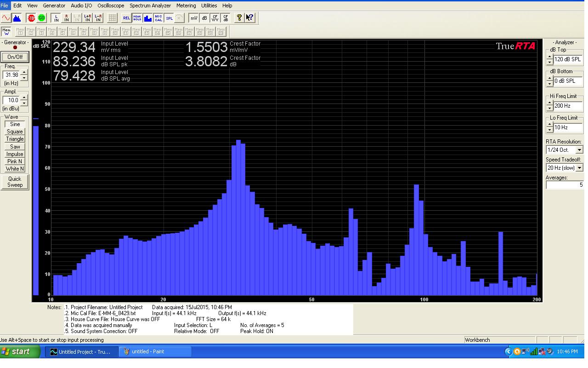The width and height of the screenshot is (588, 368).
Task: Raise Hi Freq Limit with the up arrow
Action: (x=550, y=103)
